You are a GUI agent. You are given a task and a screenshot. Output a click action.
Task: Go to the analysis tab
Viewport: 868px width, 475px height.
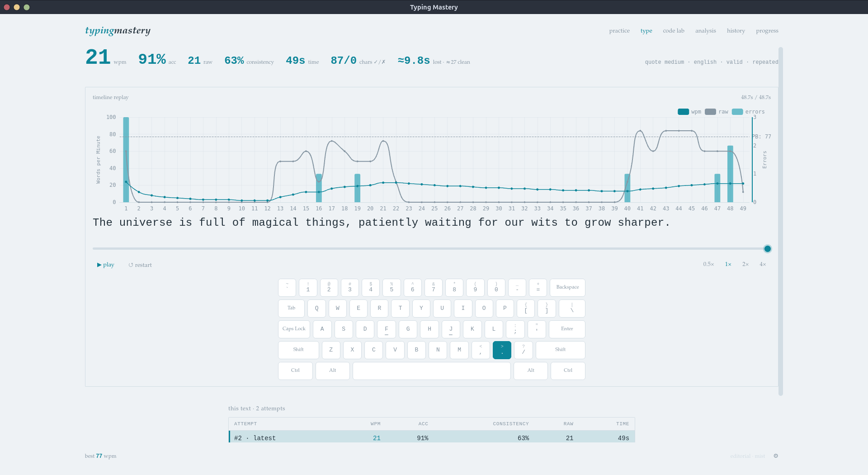click(x=705, y=31)
